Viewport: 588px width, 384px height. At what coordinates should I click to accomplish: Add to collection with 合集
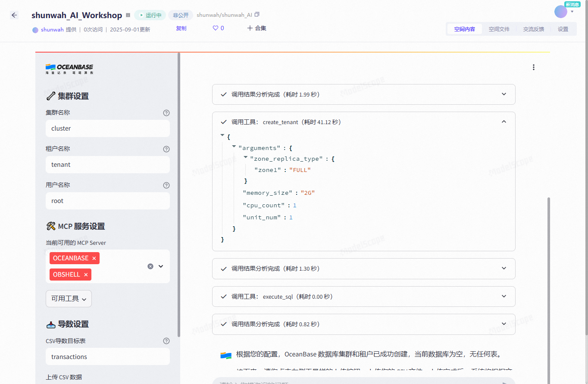click(256, 28)
